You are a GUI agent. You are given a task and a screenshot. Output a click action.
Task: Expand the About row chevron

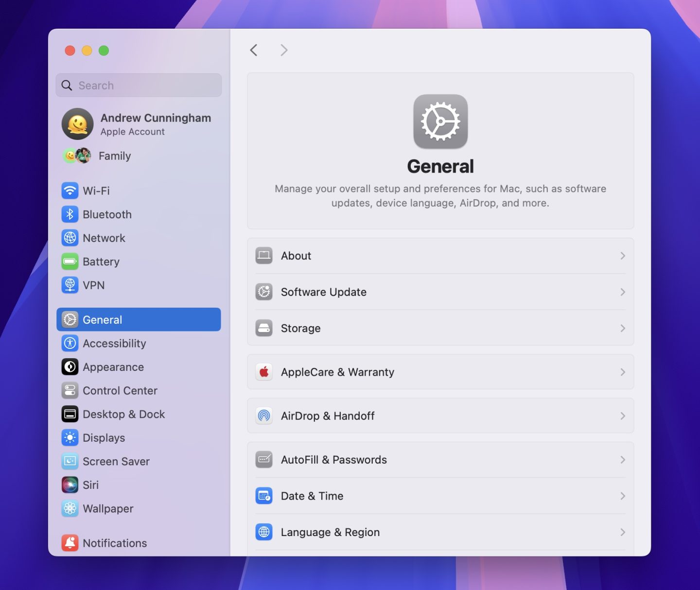(x=622, y=256)
